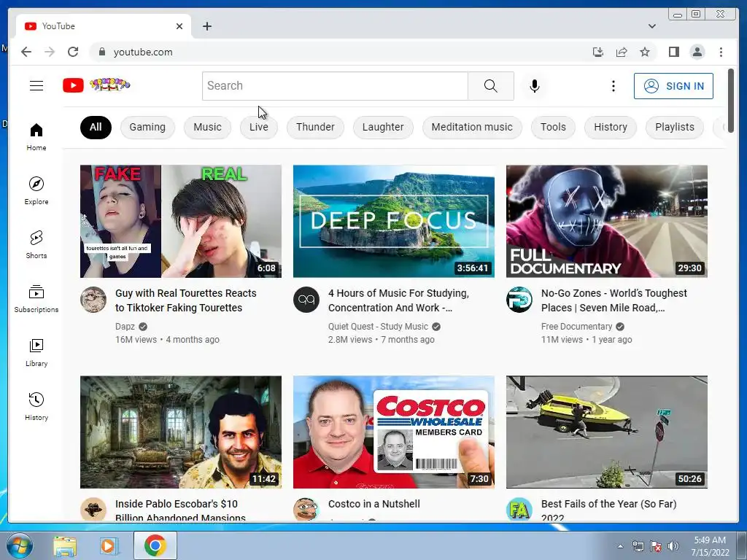Image resolution: width=747 pixels, height=560 pixels.
Task: Open the media player taskbar icon
Action: pyautogui.click(x=109, y=545)
